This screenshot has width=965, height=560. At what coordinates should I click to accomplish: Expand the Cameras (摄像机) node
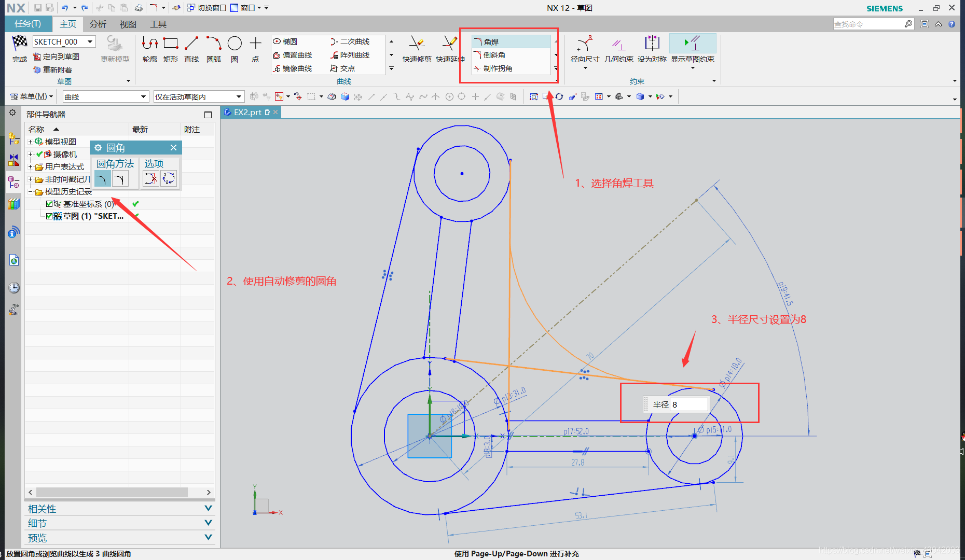pos(30,154)
